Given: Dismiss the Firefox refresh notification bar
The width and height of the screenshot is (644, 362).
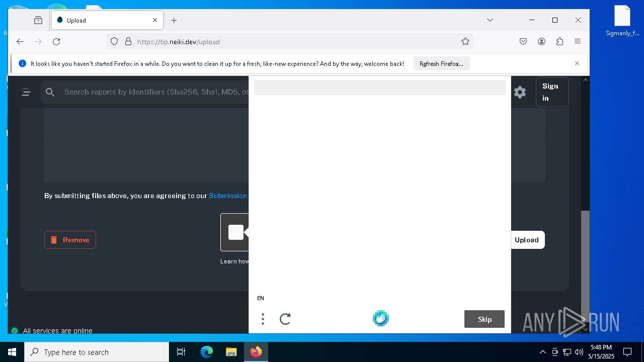Looking at the screenshot, I should tap(577, 63).
